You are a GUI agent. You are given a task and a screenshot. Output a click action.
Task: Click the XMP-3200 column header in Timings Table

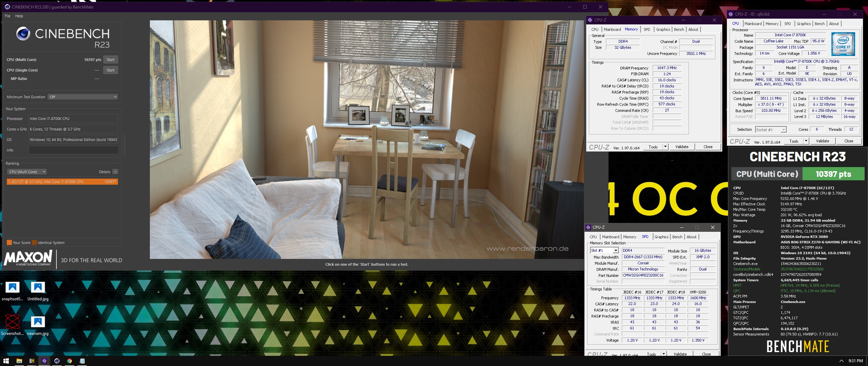tap(698, 292)
